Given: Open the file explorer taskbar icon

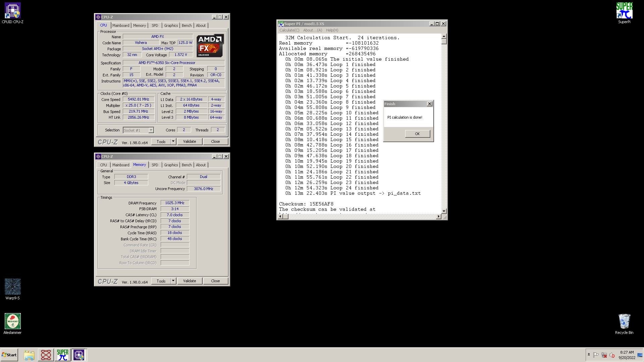Looking at the screenshot, I should coord(29,355).
